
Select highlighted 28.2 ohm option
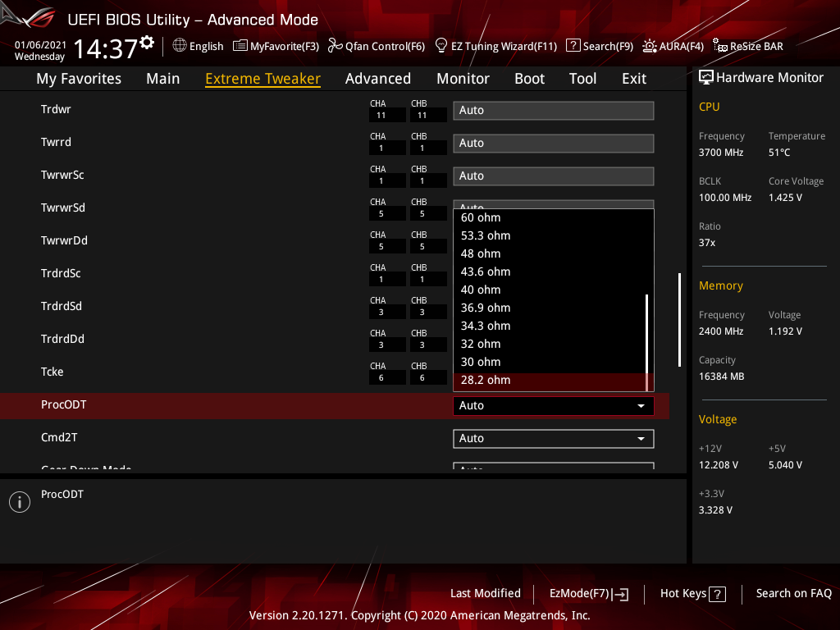tap(550, 381)
